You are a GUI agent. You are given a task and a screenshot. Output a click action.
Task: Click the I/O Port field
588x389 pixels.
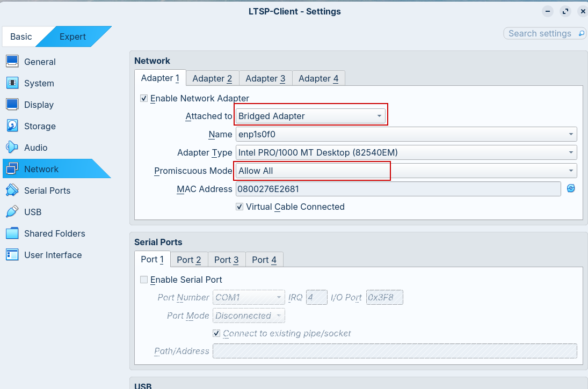point(384,297)
